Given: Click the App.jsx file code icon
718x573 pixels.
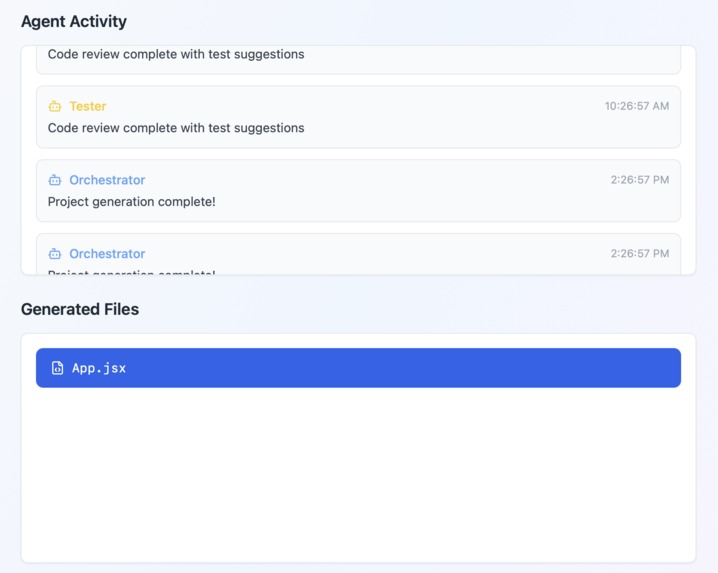Looking at the screenshot, I should [57, 368].
